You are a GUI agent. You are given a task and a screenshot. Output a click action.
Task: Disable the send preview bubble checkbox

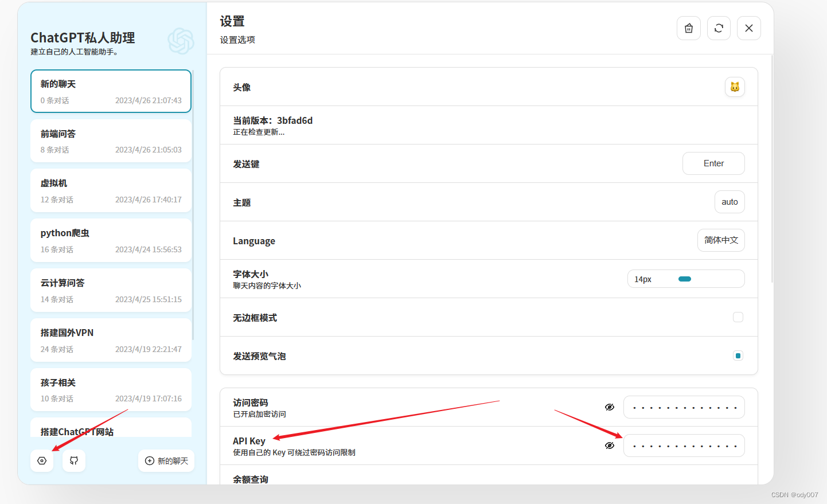pos(738,355)
